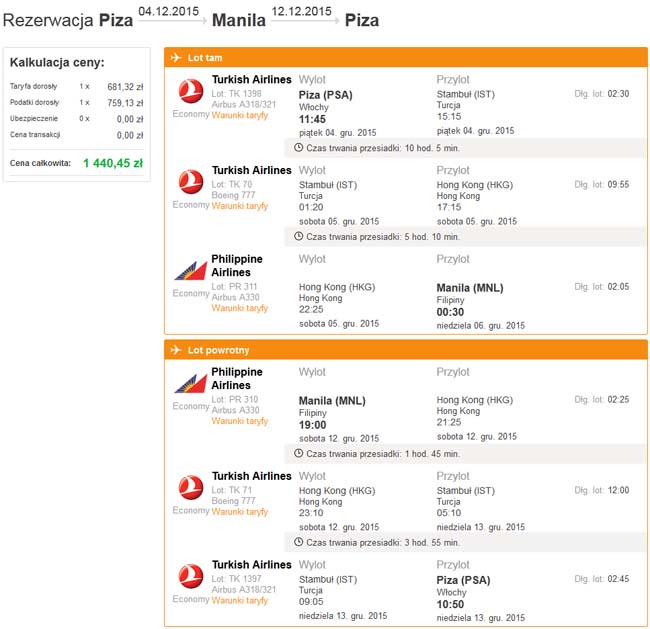Click Hong Kong (HKG) arrival at 17:15
Image resolution: width=650 pixels, height=629 pixels.
tap(475, 185)
